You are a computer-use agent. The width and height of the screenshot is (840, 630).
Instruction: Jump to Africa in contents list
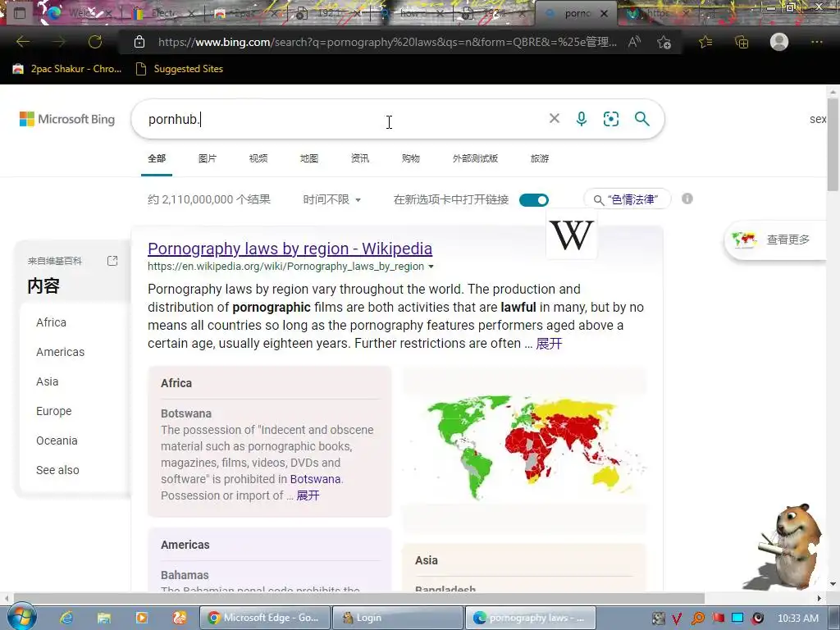pyautogui.click(x=52, y=322)
